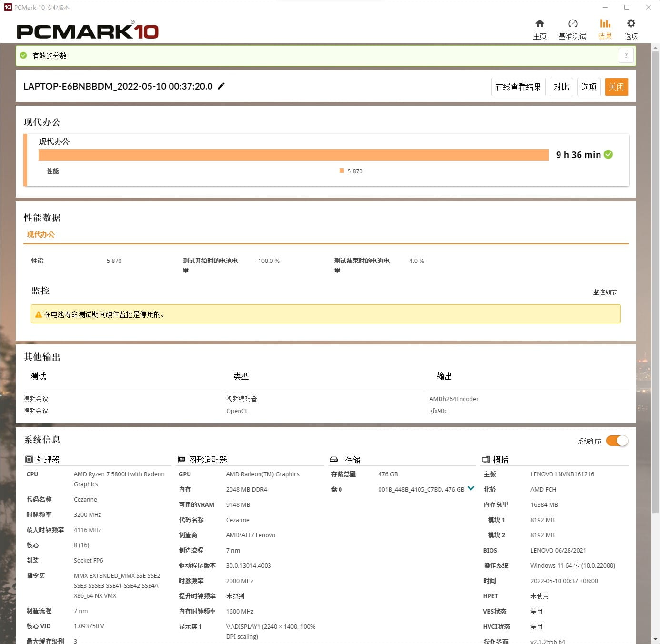Click the 在线查看结果 button
Viewport: 660px width, 644px height.
pyautogui.click(x=518, y=87)
